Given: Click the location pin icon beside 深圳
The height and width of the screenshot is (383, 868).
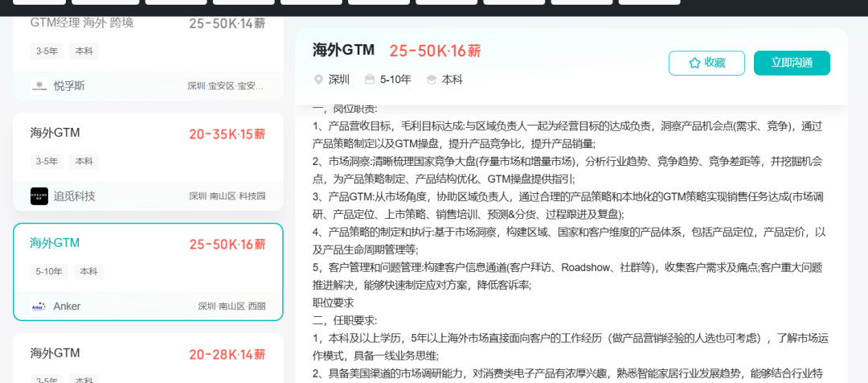Looking at the screenshot, I should click(x=318, y=80).
